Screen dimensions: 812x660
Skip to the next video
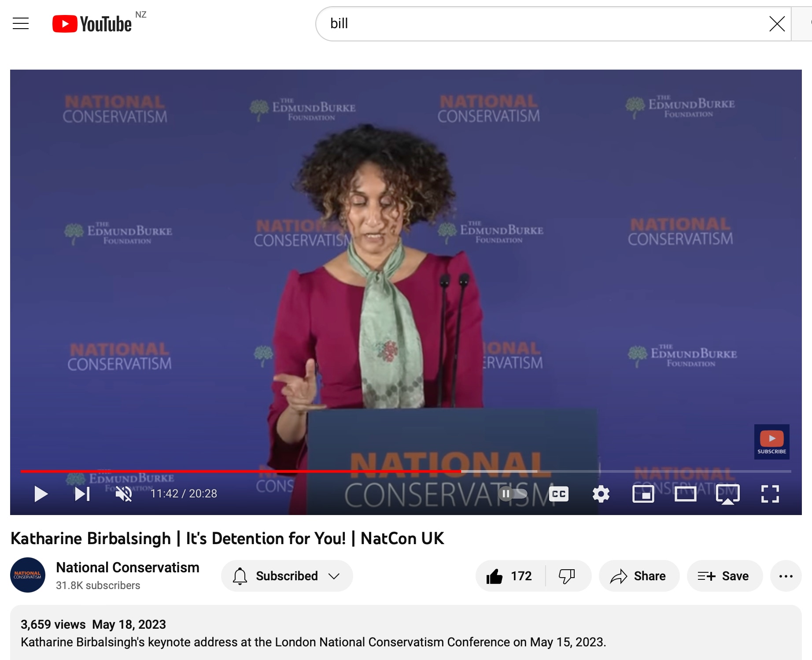point(82,494)
